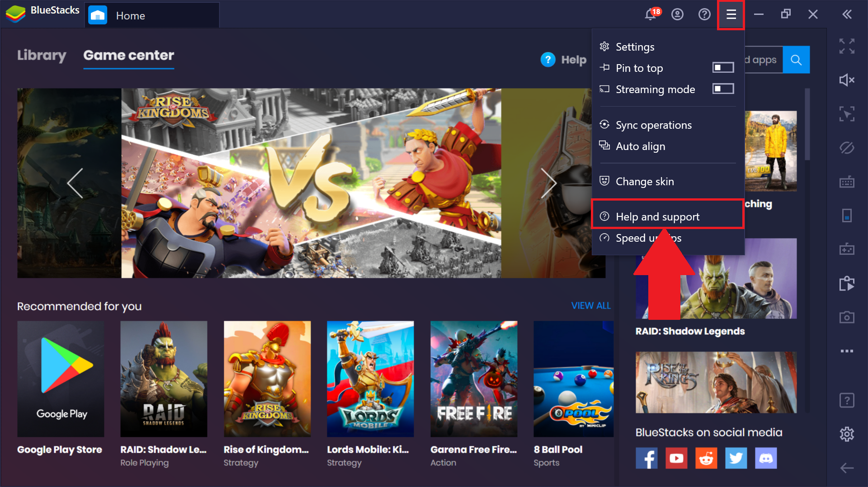Show next carousel banner with right arrow
This screenshot has width=868, height=487.
pos(548,183)
